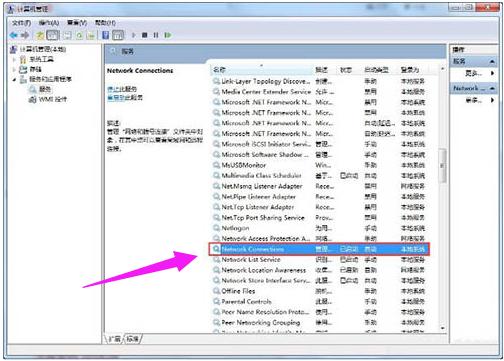
Task: Collapse the 服务和应用程序 tree node
Action: coord(14,79)
